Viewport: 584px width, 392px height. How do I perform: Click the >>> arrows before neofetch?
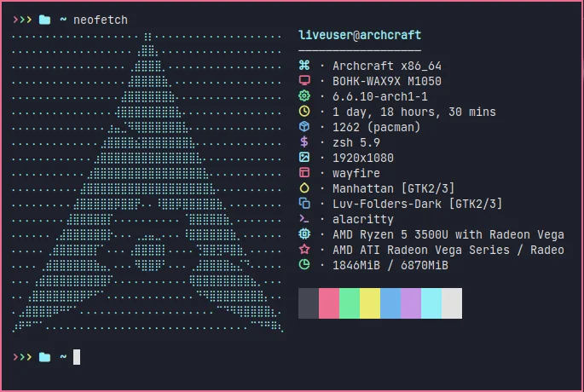coord(22,20)
